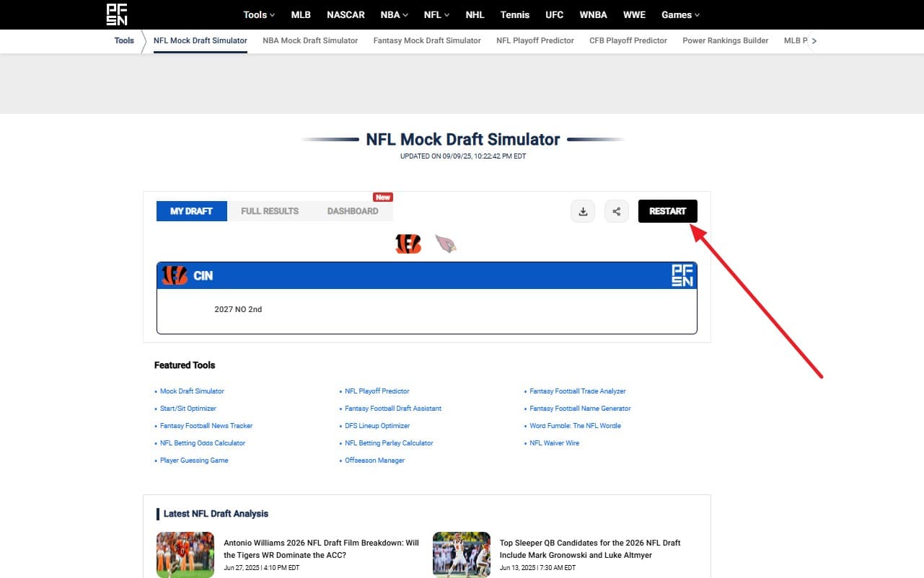Open NFL Playoff Predictor in subnav

pyautogui.click(x=535, y=41)
